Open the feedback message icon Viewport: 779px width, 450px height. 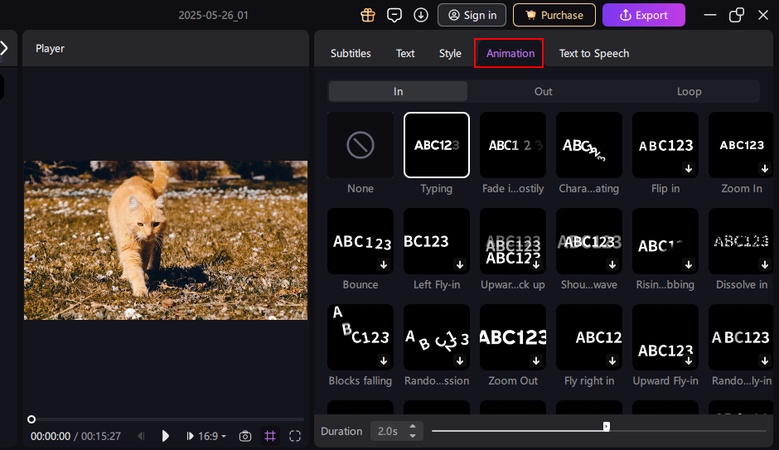[x=394, y=15]
